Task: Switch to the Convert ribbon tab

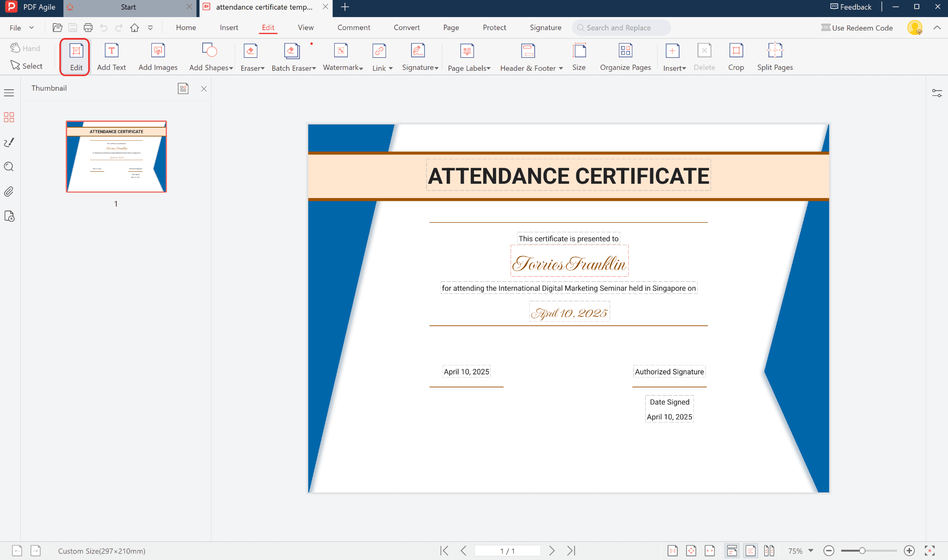Action: 406,27
